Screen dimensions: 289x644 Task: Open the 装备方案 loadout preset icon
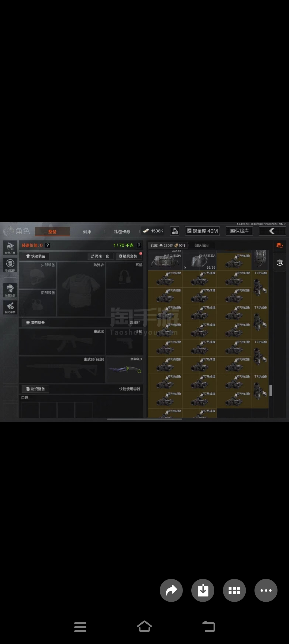(10, 248)
